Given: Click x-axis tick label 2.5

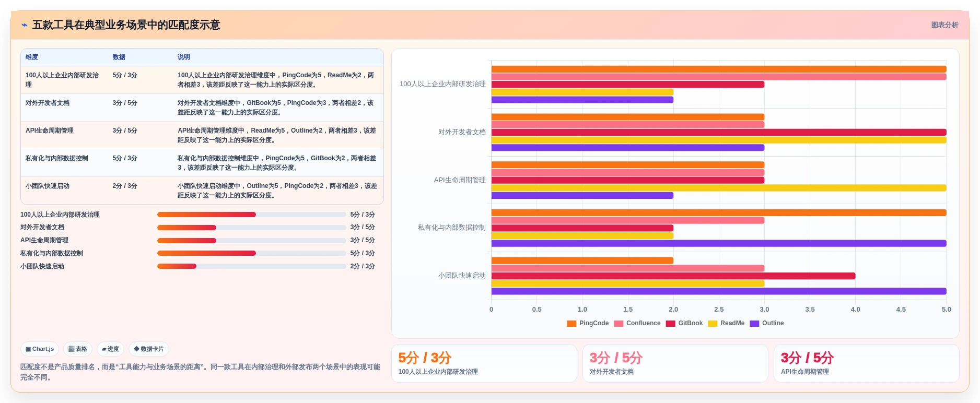Looking at the screenshot, I should (x=719, y=310).
